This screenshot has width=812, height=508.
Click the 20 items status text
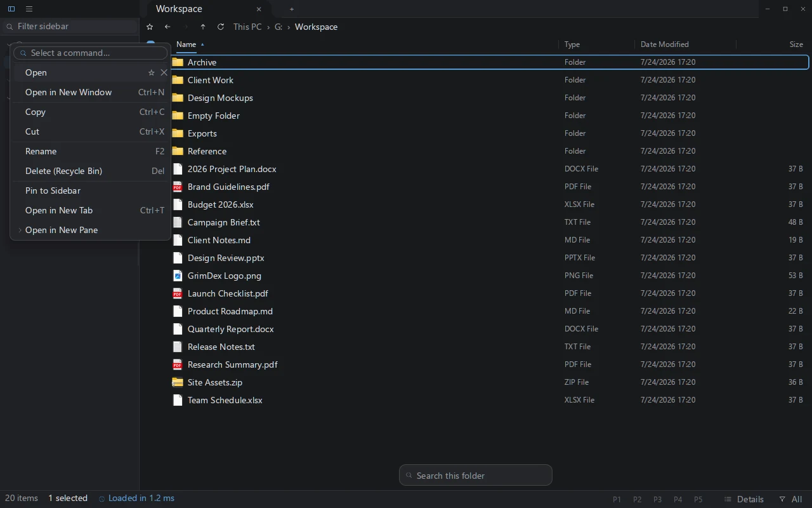22,498
